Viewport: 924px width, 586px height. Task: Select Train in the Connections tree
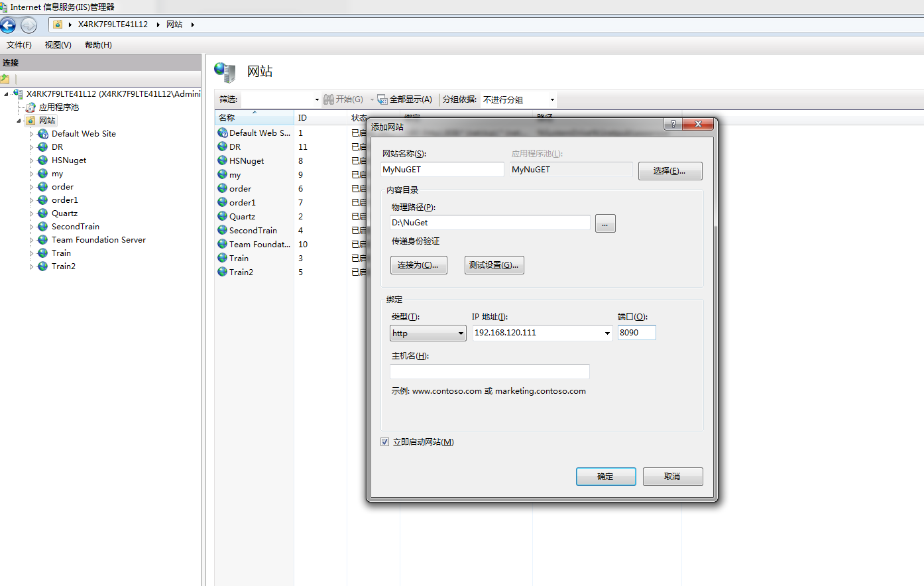(x=61, y=253)
